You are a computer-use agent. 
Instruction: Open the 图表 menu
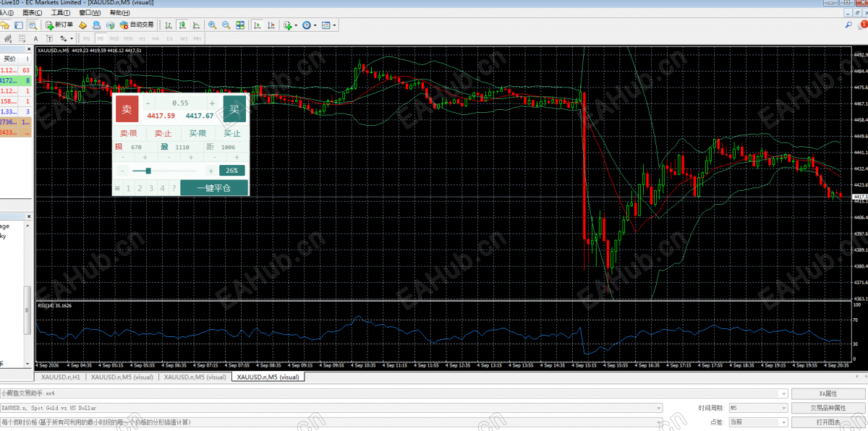[x=32, y=12]
